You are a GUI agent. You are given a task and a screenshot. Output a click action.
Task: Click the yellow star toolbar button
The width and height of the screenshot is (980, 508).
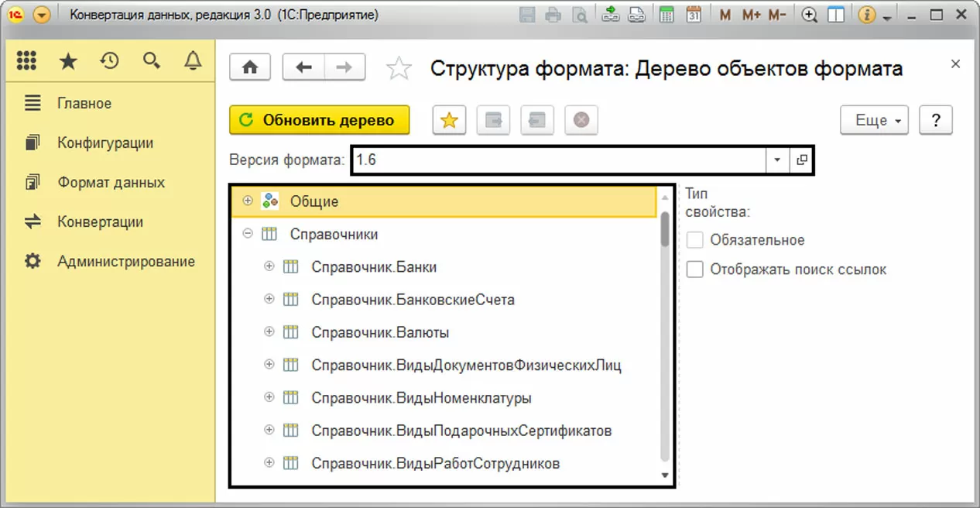(x=448, y=120)
